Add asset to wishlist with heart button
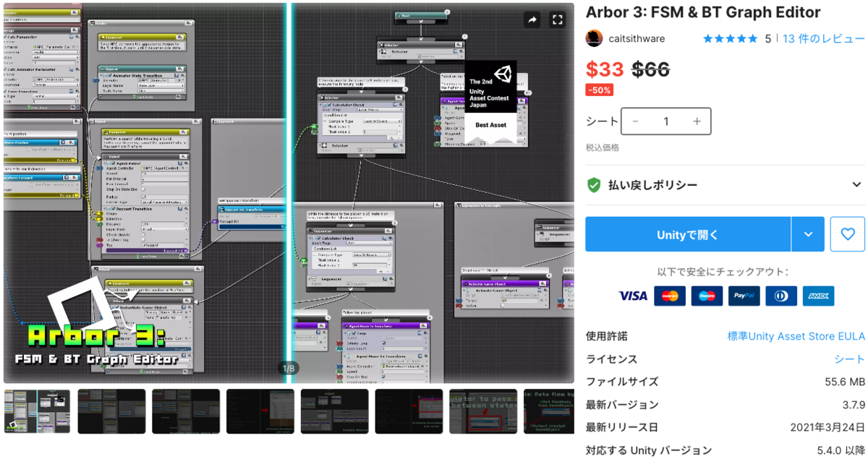Viewport: 868px width, 464px height. [x=848, y=234]
